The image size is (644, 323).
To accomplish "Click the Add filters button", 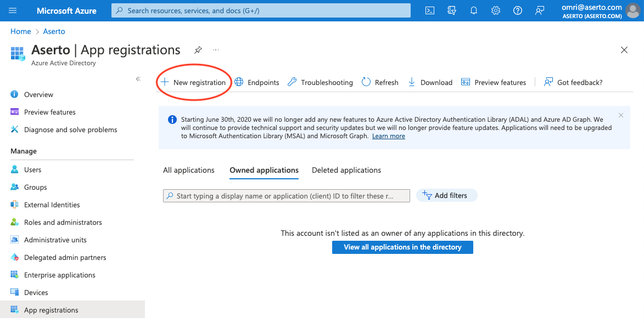I will point(446,195).
